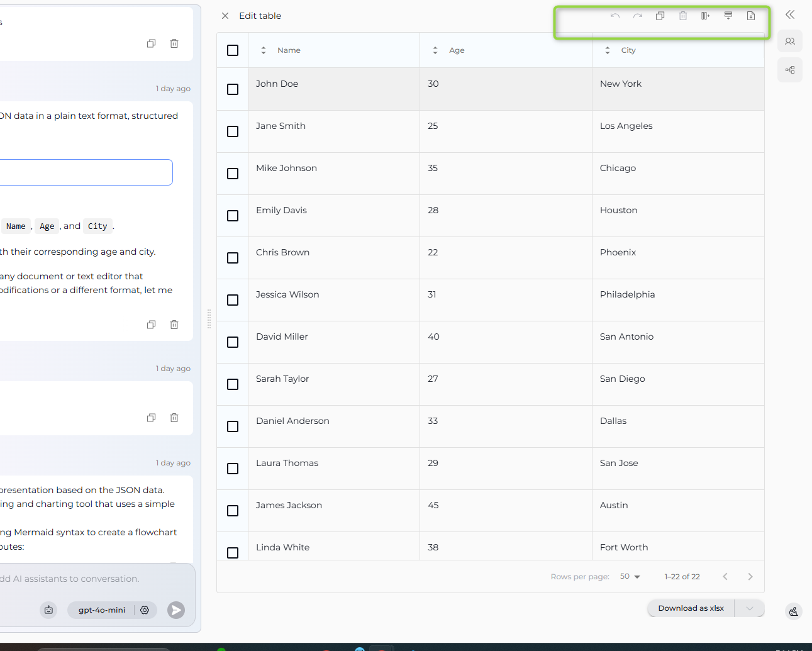Click the add row icon
812x651 pixels.
(728, 16)
